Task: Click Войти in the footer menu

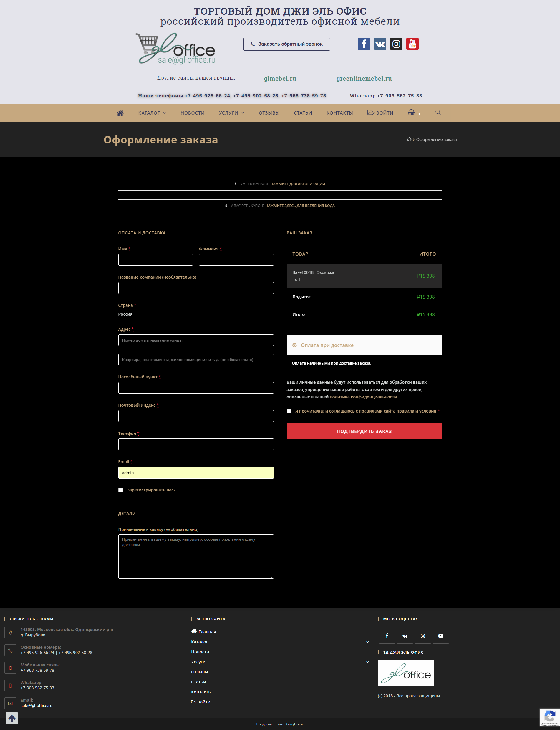Action: pyautogui.click(x=201, y=702)
